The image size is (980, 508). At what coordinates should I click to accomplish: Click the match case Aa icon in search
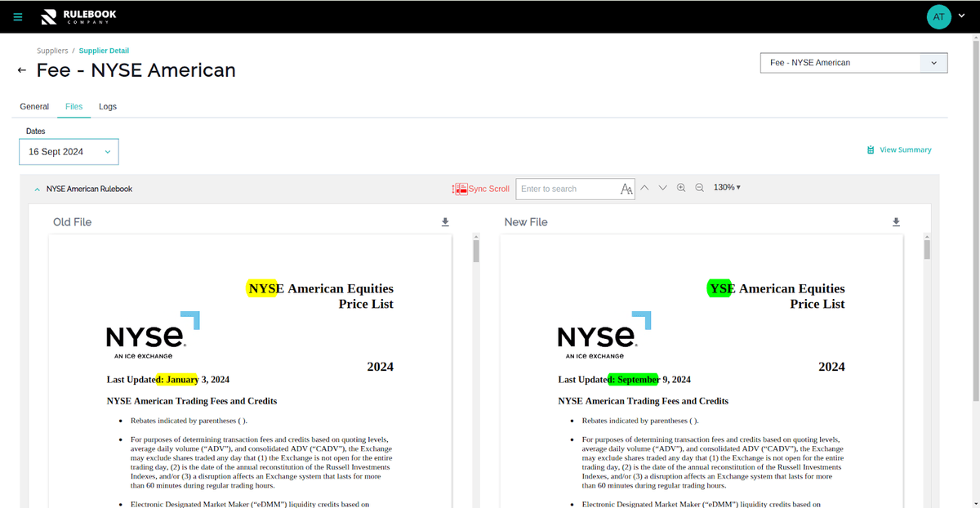click(x=626, y=189)
